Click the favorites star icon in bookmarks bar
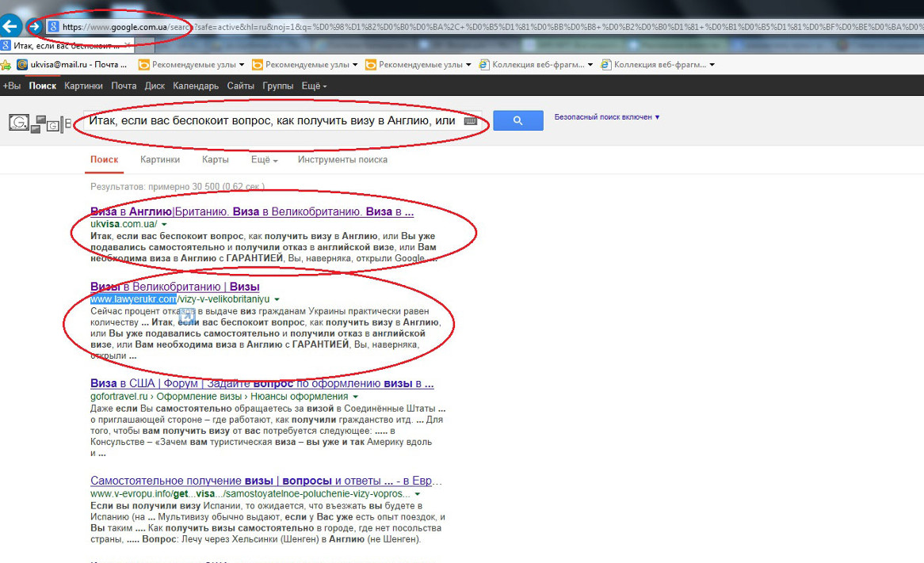The width and height of the screenshot is (924, 563). (6, 65)
